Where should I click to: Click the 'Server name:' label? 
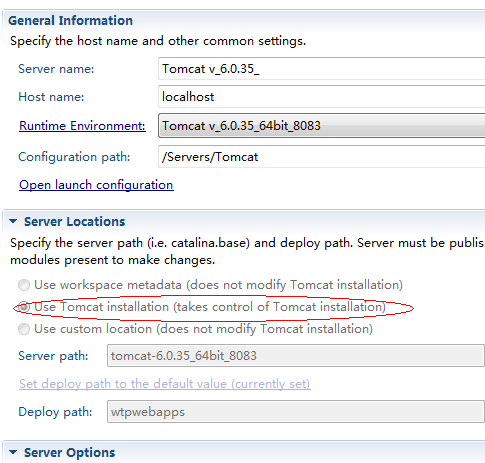point(56,69)
